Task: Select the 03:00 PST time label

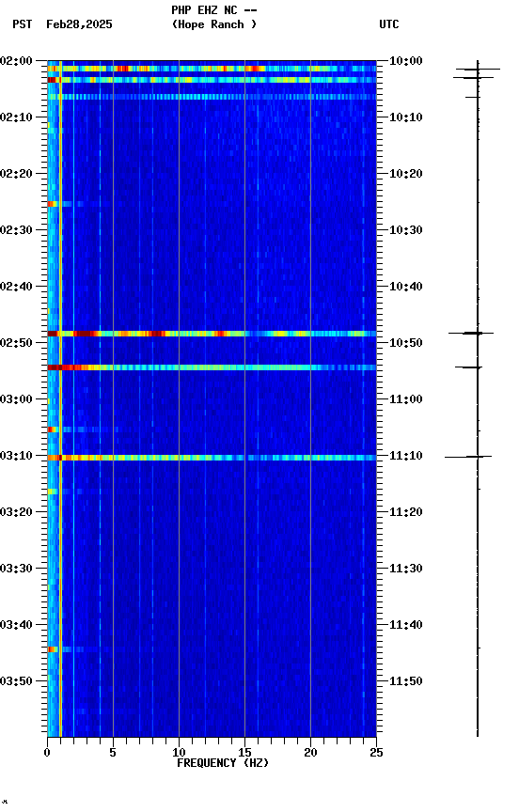Action: (16, 399)
